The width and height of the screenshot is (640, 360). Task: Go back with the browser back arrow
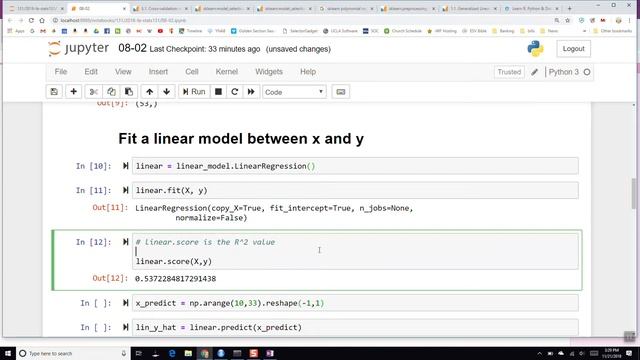pos(10,20)
